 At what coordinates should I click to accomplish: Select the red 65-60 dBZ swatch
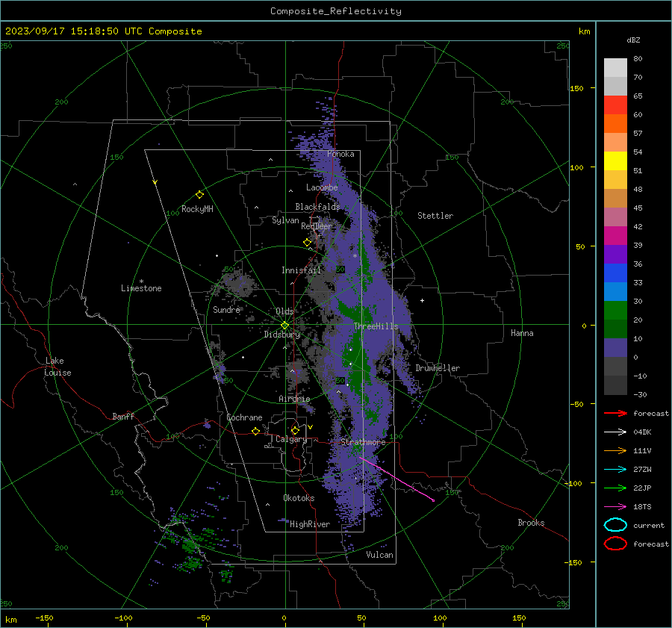[x=615, y=105]
